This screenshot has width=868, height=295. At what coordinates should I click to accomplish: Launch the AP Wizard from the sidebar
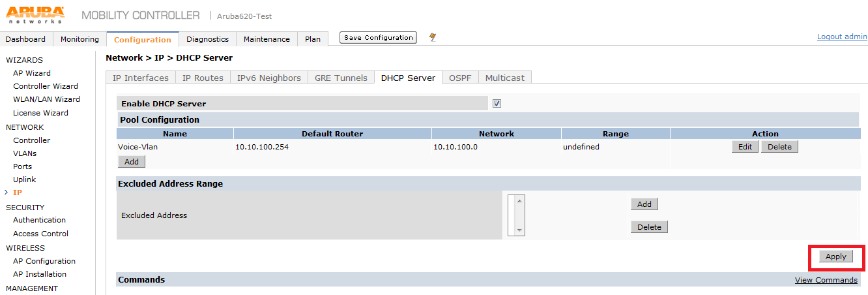(x=32, y=73)
